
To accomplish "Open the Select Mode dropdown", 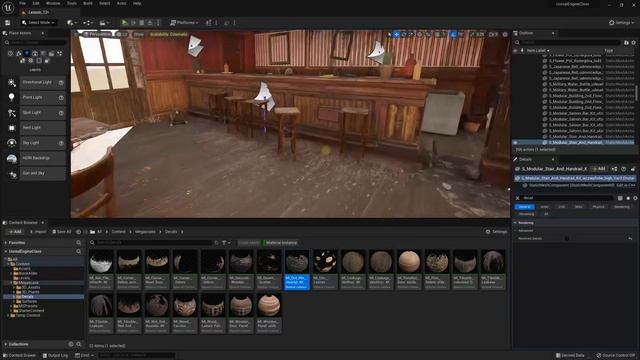I will (x=39, y=23).
